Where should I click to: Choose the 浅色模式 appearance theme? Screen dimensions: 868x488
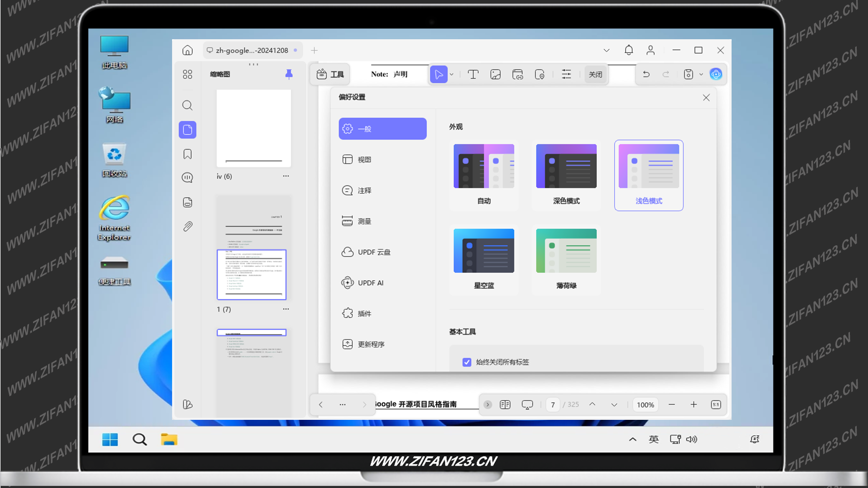coord(649,175)
